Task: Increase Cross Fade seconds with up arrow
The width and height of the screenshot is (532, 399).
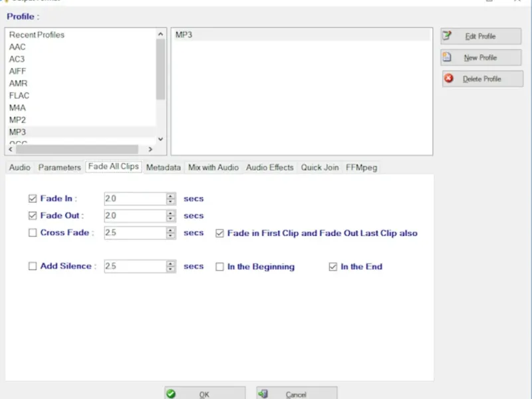Action: 171,229
